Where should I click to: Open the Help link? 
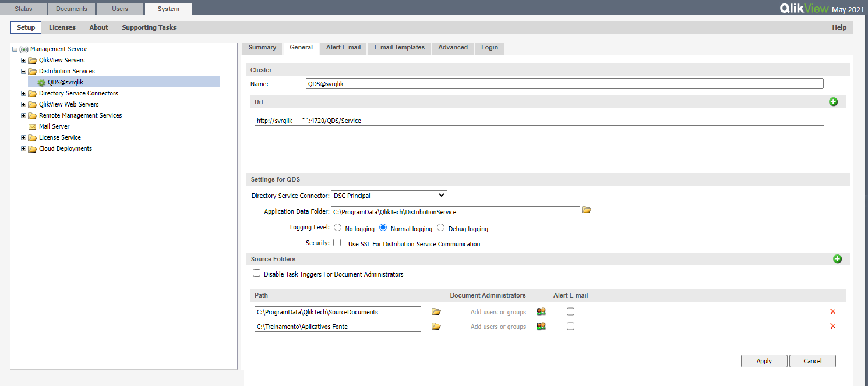click(839, 27)
